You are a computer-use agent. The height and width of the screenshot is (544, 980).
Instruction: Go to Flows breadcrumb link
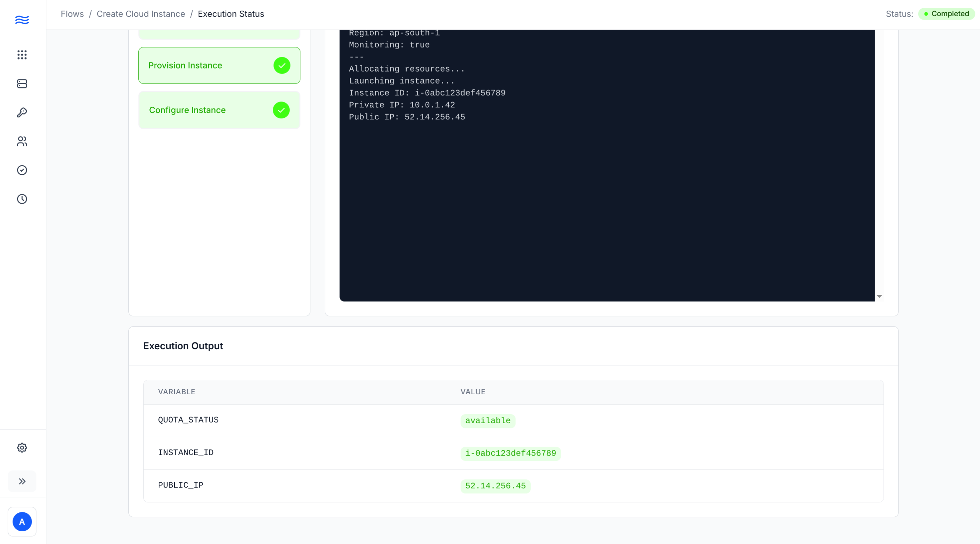point(72,14)
